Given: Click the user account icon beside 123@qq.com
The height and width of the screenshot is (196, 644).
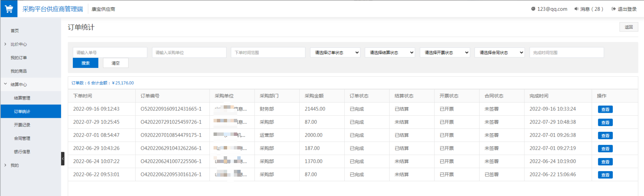Looking at the screenshot, I should point(533,9).
